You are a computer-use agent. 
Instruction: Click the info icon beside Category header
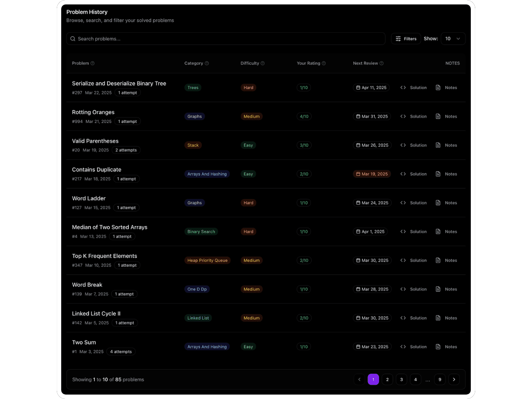pyautogui.click(x=207, y=63)
